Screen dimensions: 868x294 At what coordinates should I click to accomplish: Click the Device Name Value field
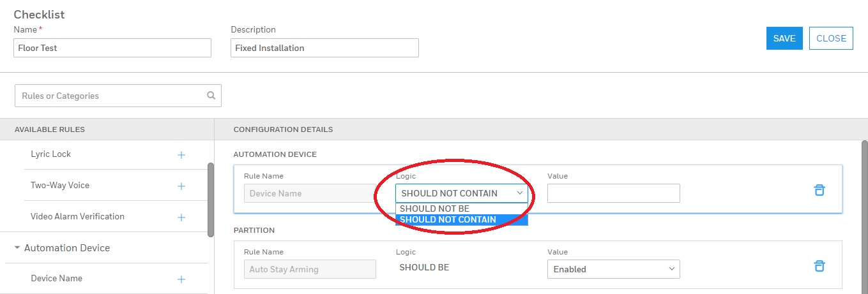[x=613, y=193]
